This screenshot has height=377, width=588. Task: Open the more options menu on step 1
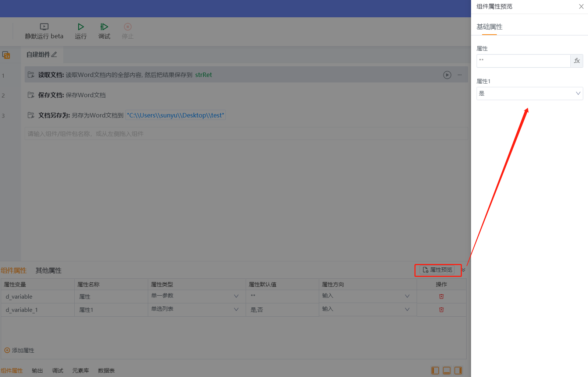[x=460, y=75]
